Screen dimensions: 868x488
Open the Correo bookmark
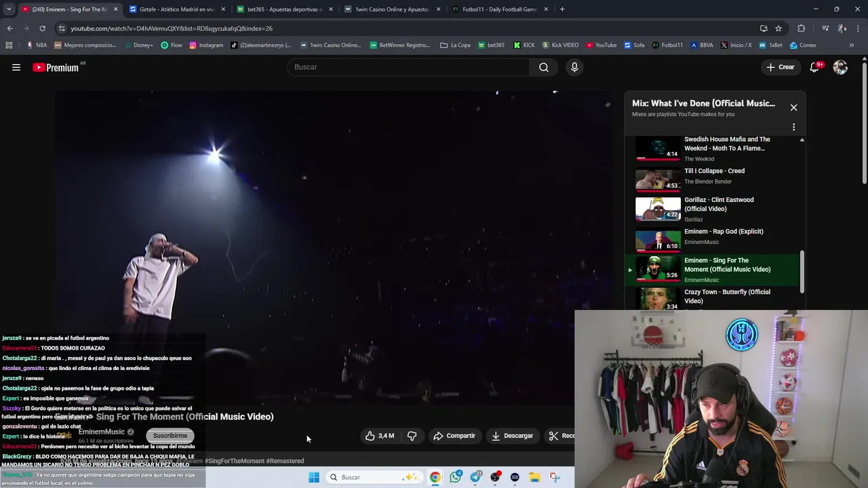pos(803,45)
